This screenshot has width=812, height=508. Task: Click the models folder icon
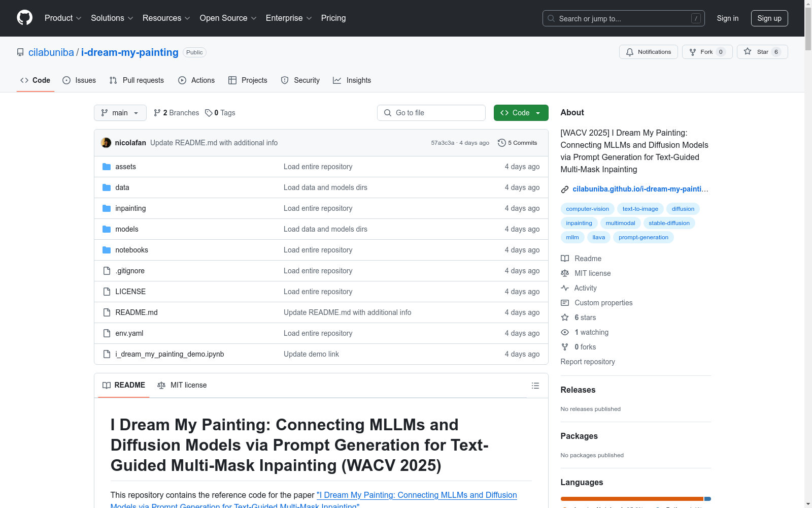coord(107,229)
